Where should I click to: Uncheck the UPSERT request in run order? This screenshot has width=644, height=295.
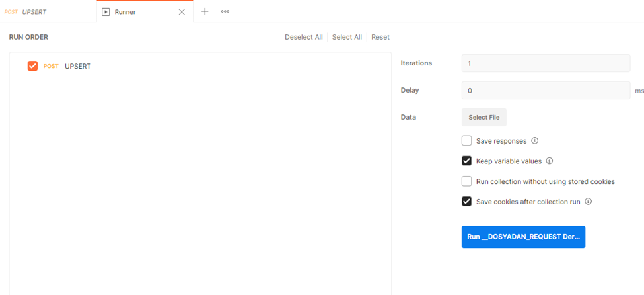32,66
